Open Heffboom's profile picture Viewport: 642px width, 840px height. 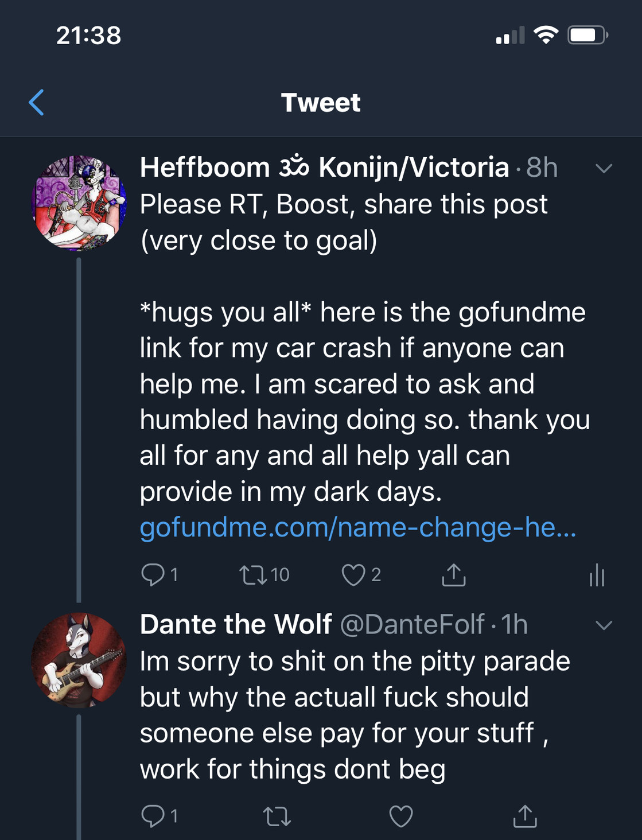[x=79, y=203]
